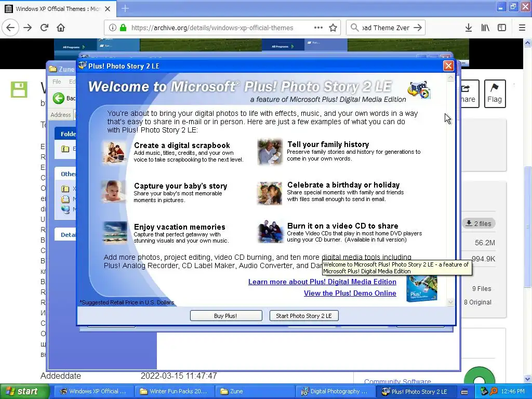
Task: Click the Community Software link
Action: tap(397, 381)
